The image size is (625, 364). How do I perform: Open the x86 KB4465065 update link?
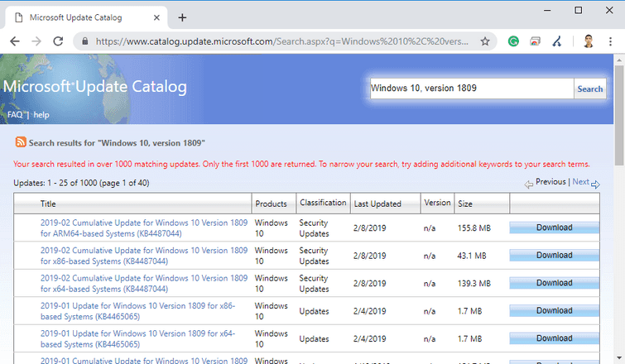[x=137, y=311]
